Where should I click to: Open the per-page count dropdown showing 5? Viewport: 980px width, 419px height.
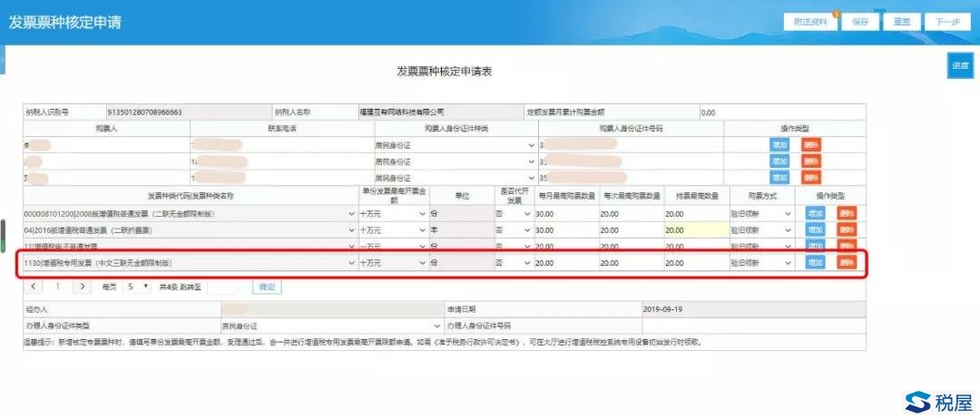click(x=137, y=287)
